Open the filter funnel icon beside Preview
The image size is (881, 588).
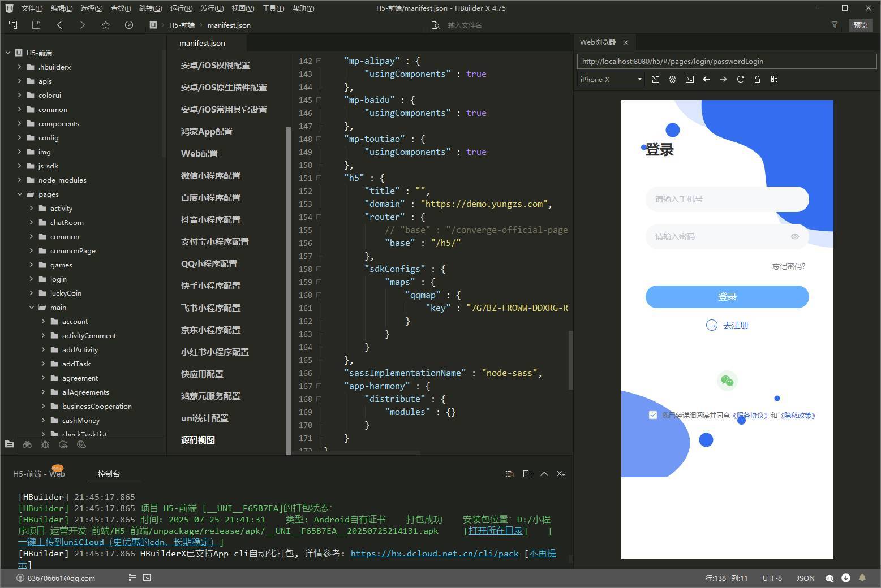click(x=835, y=25)
